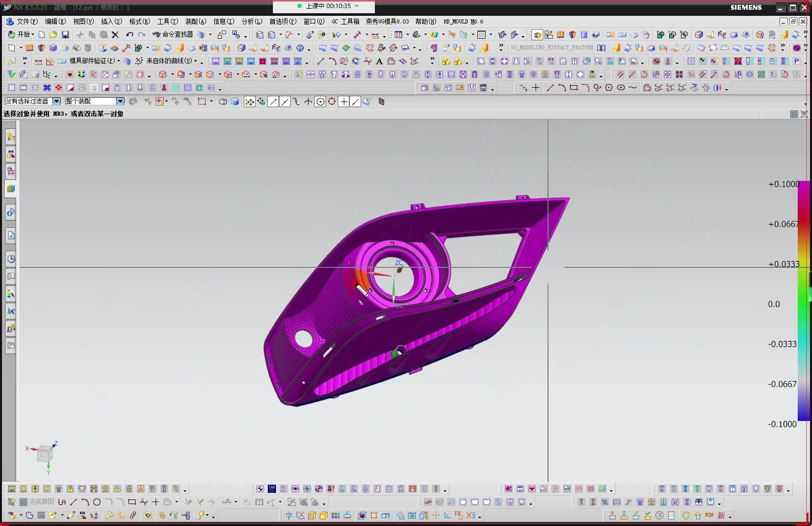812x526 pixels.
Task: Expand the command finder toolbar arrow
Action: (210, 35)
